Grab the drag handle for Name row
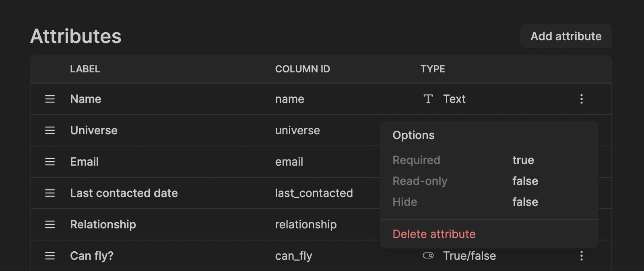The width and height of the screenshot is (644, 271). (50, 99)
